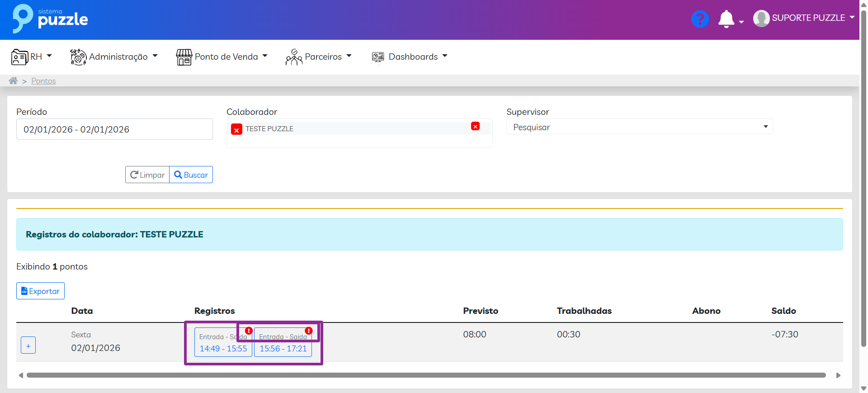The height and width of the screenshot is (393, 868).
Task: Open the notifications bell
Action: tap(726, 19)
